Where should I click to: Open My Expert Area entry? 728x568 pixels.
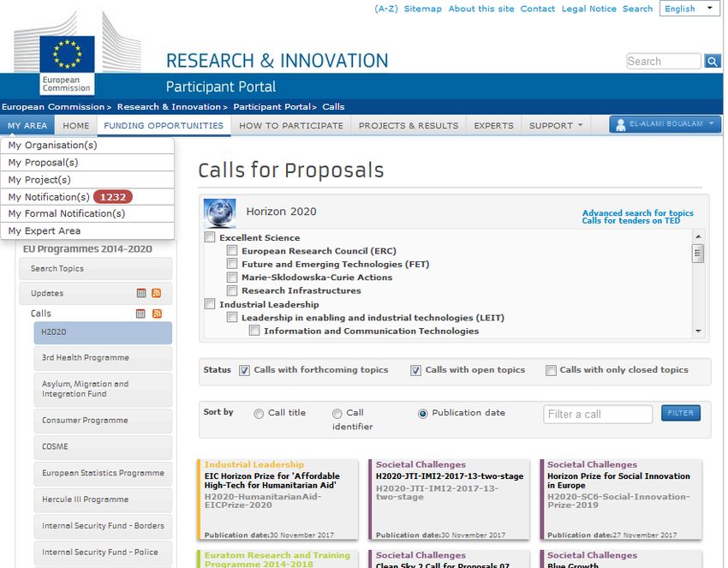tap(87, 230)
